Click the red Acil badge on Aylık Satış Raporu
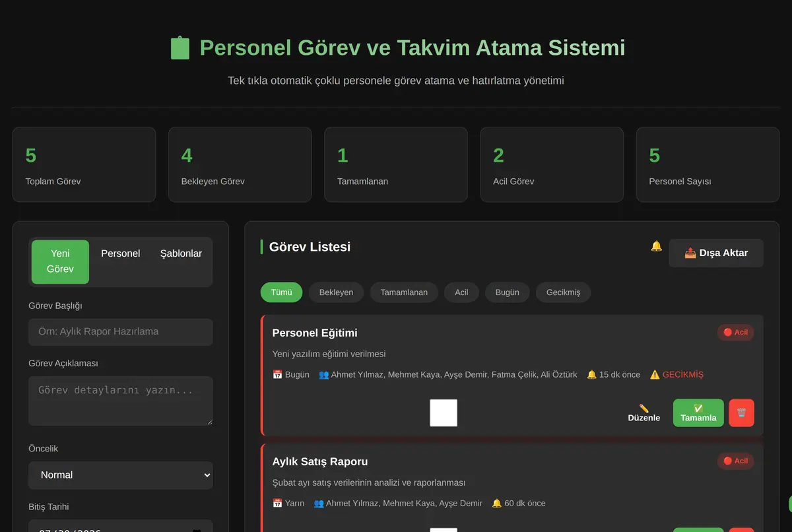 [x=735, y=461]
